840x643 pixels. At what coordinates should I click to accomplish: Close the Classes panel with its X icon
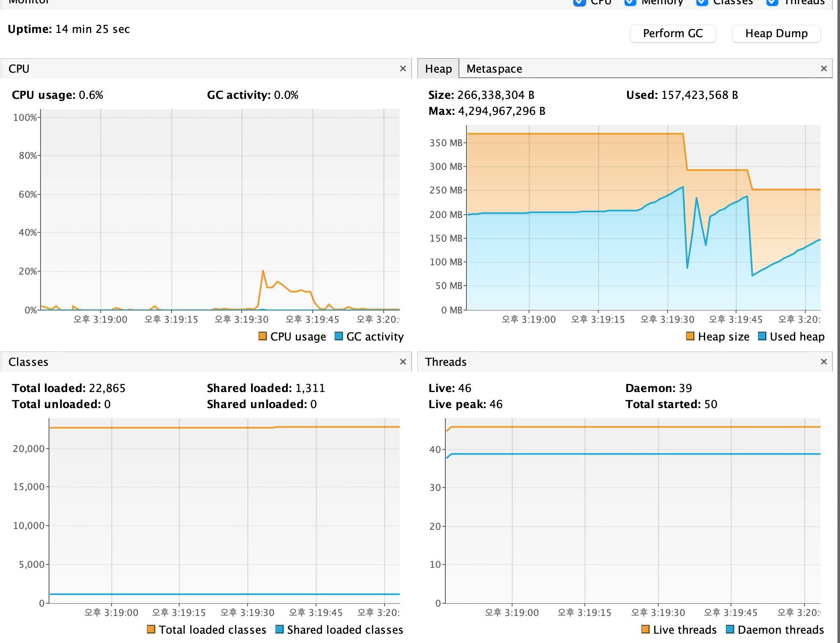[x=403, y=362]
